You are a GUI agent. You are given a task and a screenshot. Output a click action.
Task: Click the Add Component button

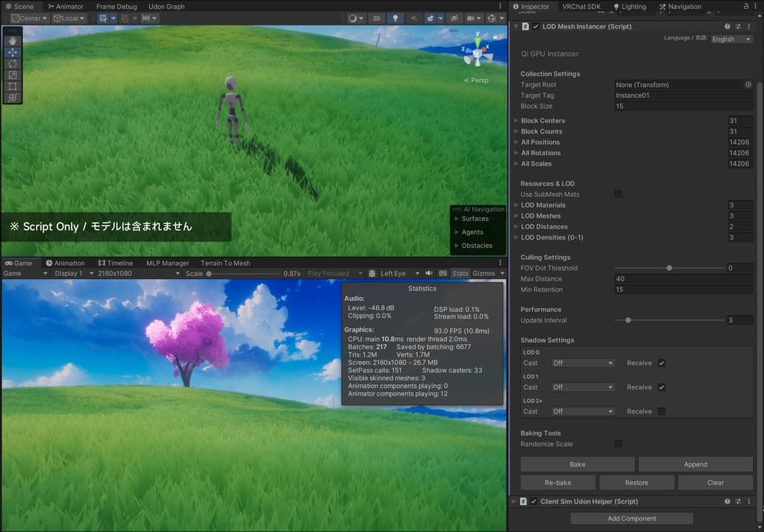(631, 519)
